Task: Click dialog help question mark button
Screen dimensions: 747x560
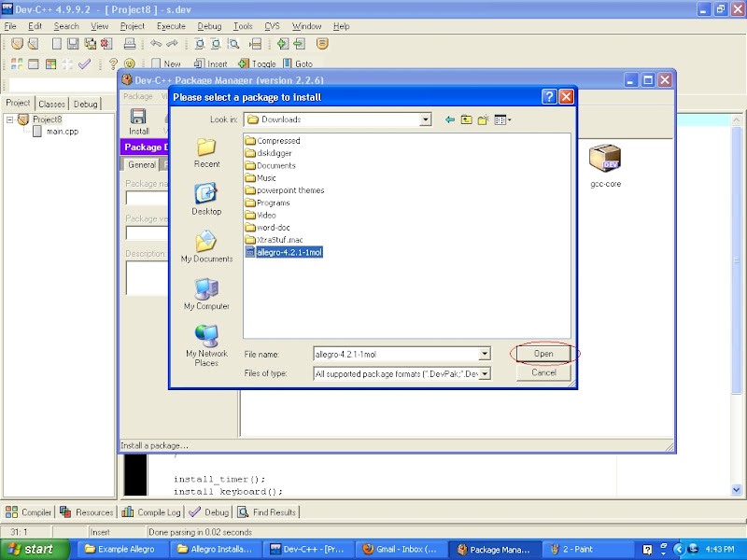Action: tap(549, 97)
